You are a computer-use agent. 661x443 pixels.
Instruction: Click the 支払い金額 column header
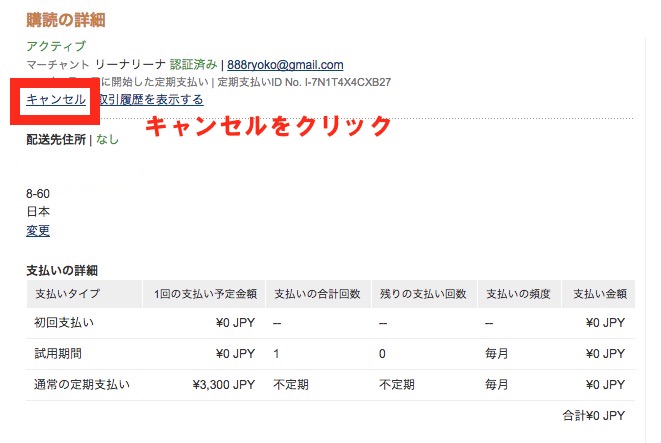pos(599,294)
